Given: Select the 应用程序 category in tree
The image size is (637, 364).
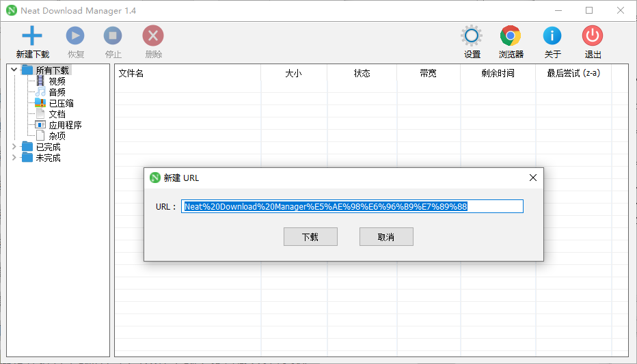Looking at the screenshot, I should click(x=65, y=125).
